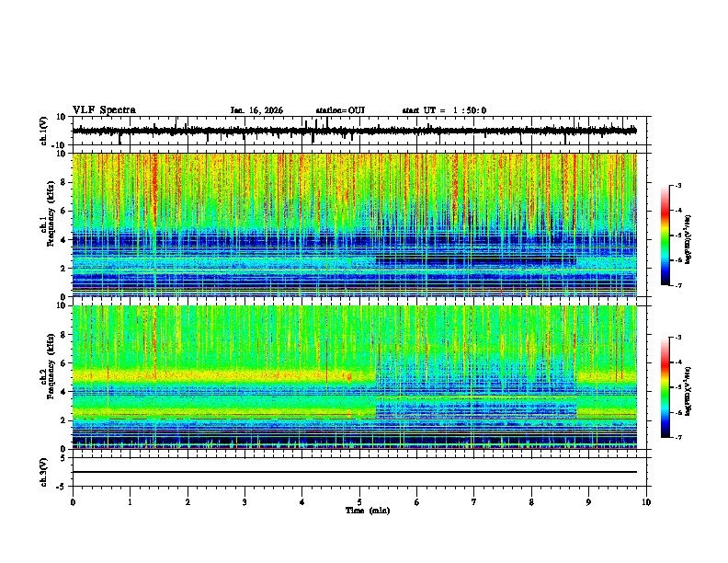
Task: Click the "-7" label on ch.2 color scale
Action: (677, 438)
